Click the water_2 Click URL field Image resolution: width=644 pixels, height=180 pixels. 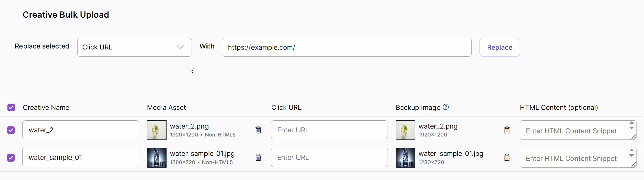coord(329,130)
